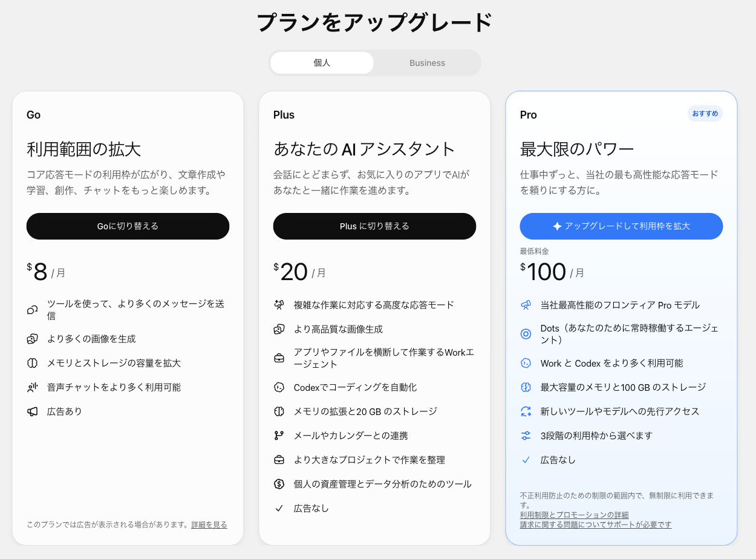The image size is (756, 559).
Task: Click brain icon beside 最大容量のメモリと100 GB
Action: 526,387
